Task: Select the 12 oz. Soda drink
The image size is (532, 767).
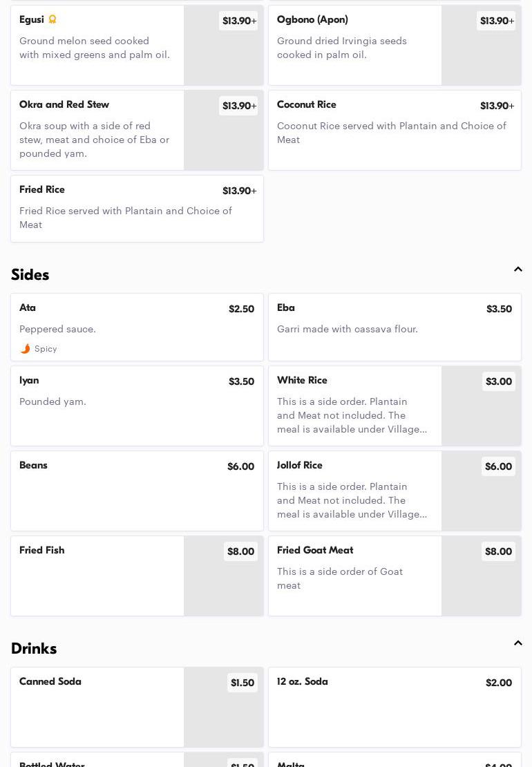Action: [x=394, y=707]
